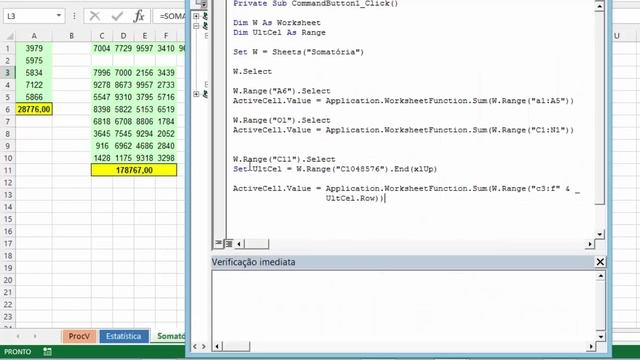This screenshot has height=360, width=640.
Task: Select column D header
Action: (123, 36)
